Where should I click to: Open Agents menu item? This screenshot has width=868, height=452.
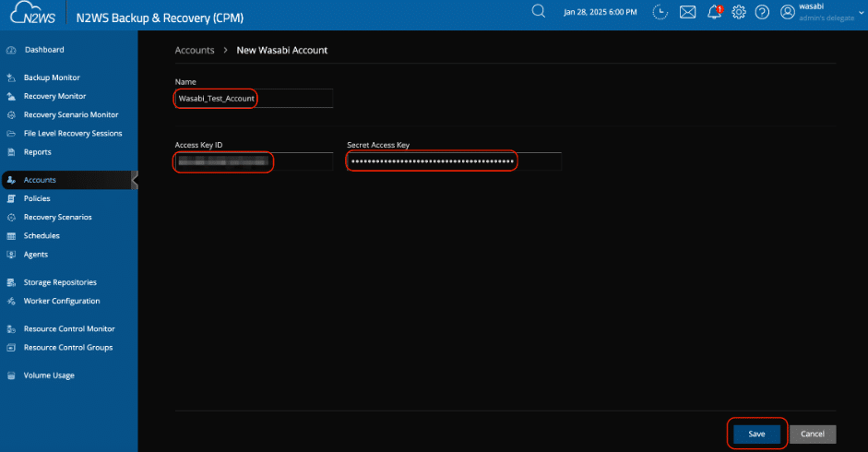[35, 255]
